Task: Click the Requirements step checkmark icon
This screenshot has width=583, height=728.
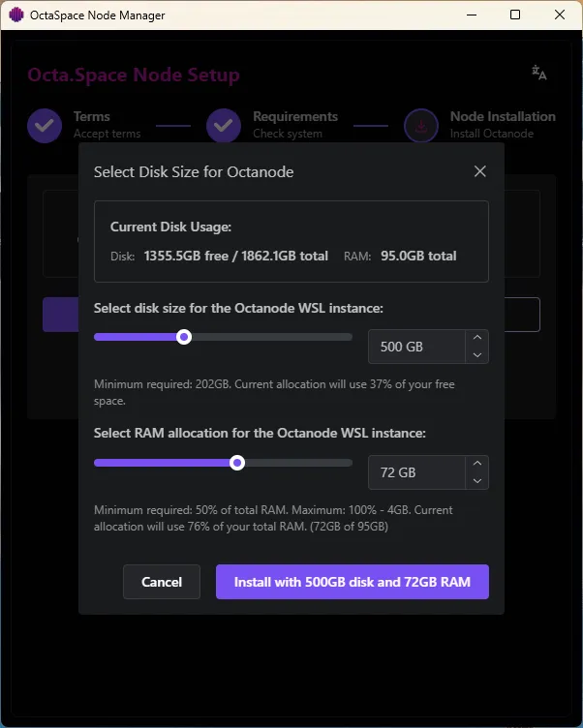Action: 224,125
